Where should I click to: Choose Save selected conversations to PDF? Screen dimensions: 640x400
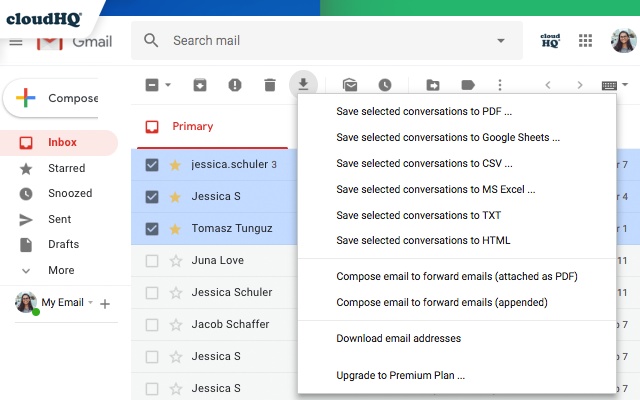[424, 111]
